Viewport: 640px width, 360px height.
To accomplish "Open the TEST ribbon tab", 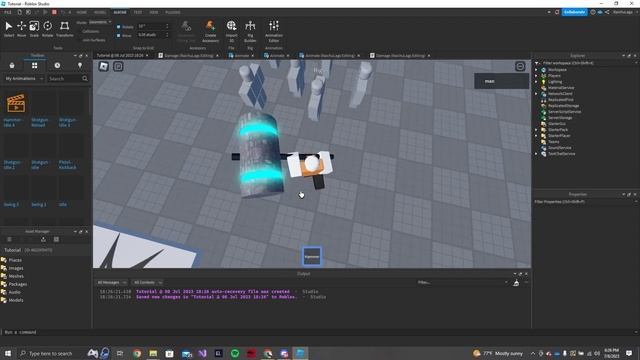I will pos(138,13).
